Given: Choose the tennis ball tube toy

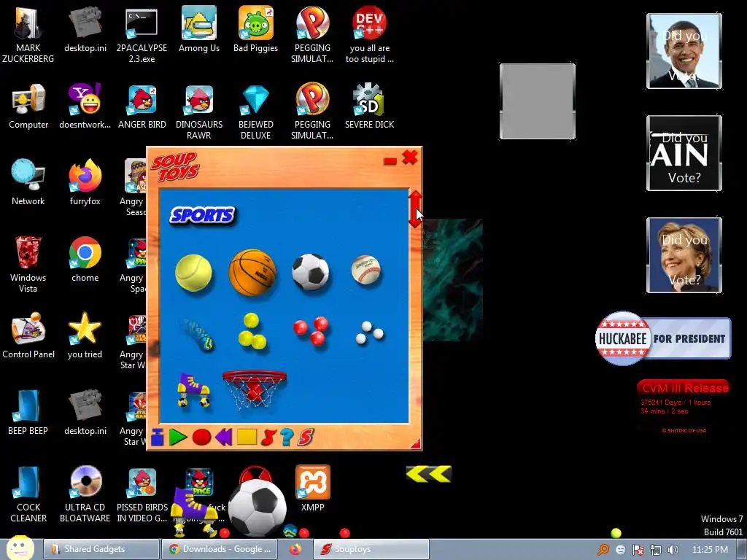Looking at the screenshot, I should click(x=198, y=334).
